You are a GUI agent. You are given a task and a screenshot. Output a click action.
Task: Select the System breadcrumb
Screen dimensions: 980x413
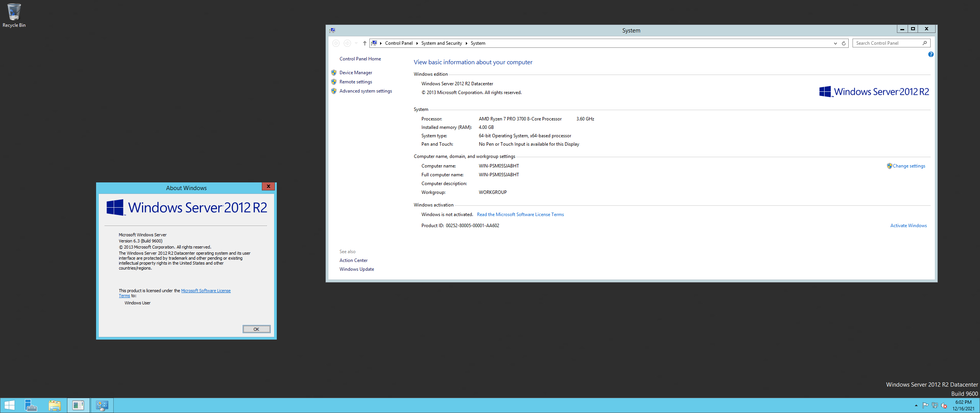click(x=478, y=43)
